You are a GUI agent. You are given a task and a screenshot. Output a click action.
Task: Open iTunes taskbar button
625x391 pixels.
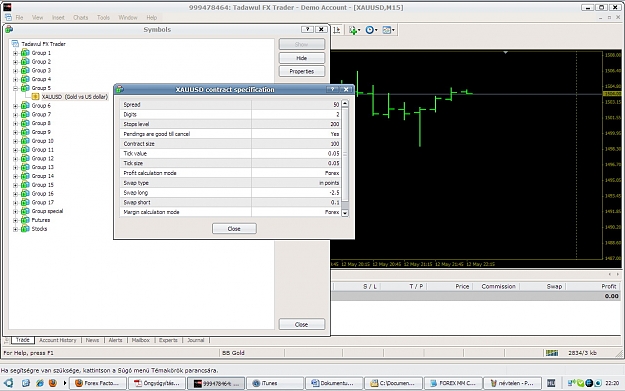(x=275, y=383)
